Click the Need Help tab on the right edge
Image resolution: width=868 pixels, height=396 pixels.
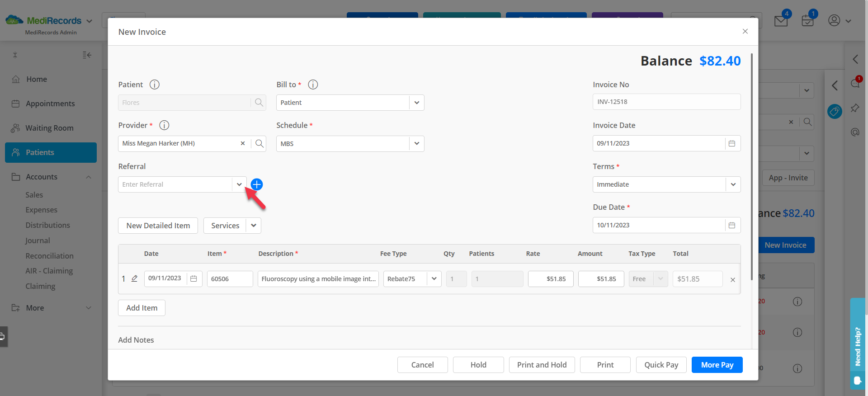pyautogui.click(x=858, y=344)
